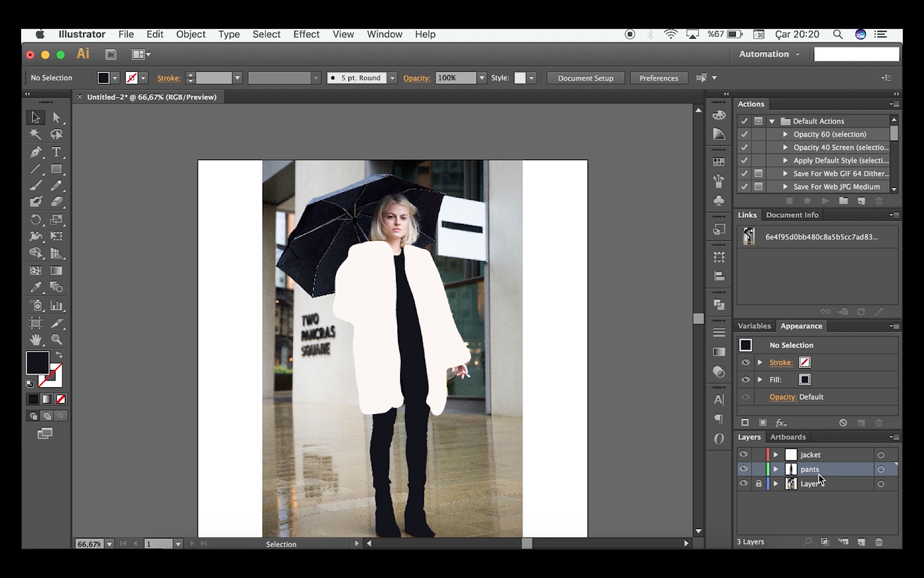924x578 pixels.
Task: Select the Hand tool
Action: (x=36, y=340)
